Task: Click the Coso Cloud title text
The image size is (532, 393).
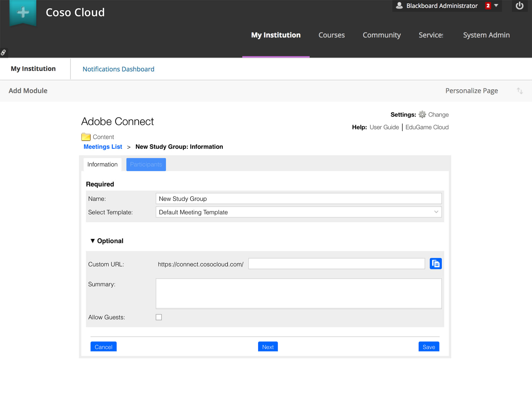Action: 75,12
